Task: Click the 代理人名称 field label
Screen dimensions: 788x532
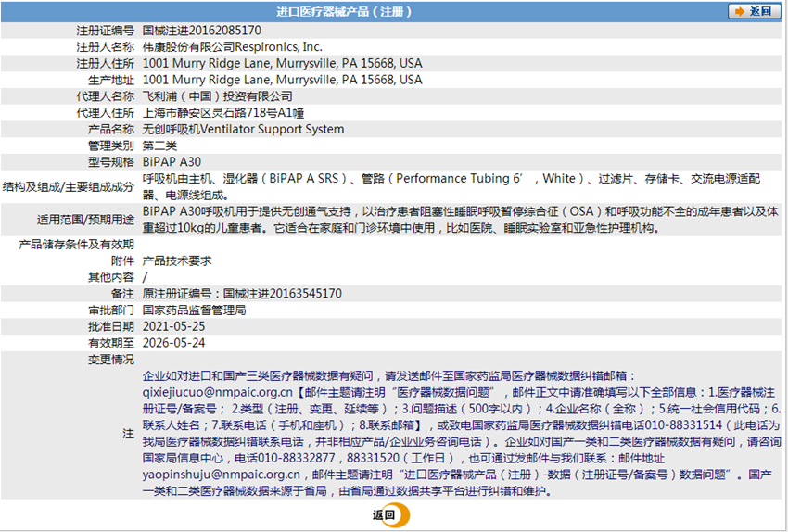Action: click(x=106, y=96)
